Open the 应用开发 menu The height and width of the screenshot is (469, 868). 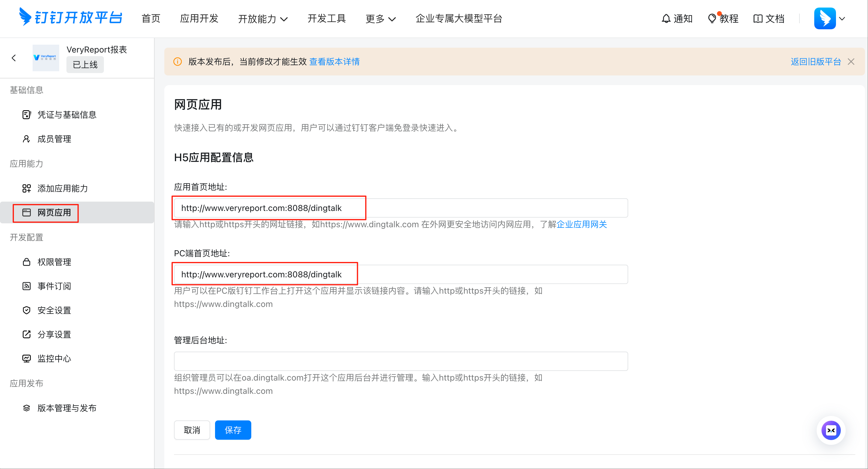click(199, 18)
